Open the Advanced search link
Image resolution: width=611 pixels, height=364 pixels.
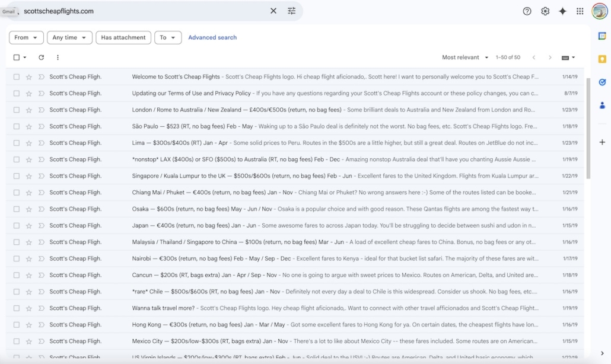pos(212,37)
